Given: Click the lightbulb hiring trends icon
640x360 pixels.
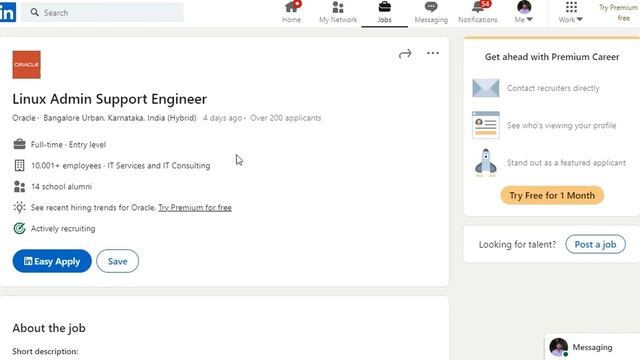Looking at the screenshot, I should (19, 207).
